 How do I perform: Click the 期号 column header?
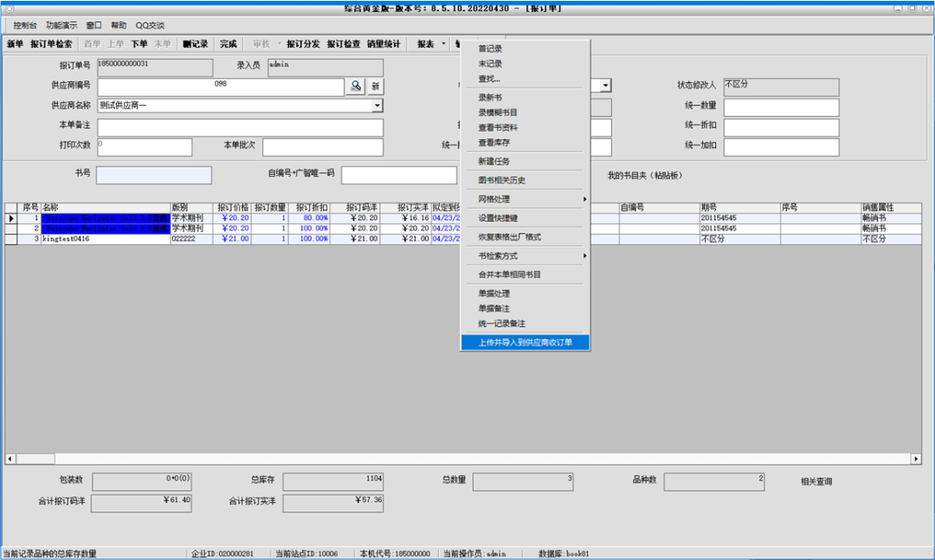tap(740, 208)
